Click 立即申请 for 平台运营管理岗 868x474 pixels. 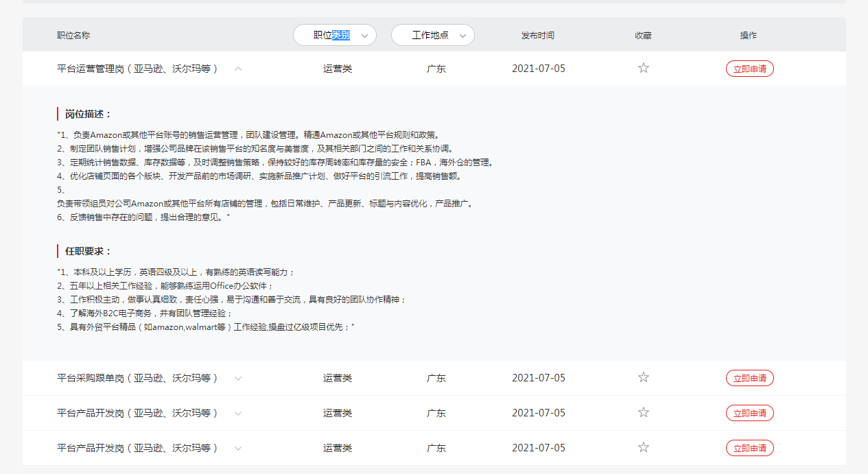pyautogui.click(x=749, y=68)
